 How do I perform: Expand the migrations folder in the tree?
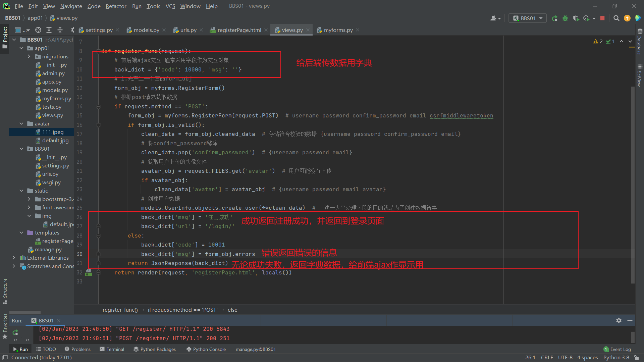[29, 57]
